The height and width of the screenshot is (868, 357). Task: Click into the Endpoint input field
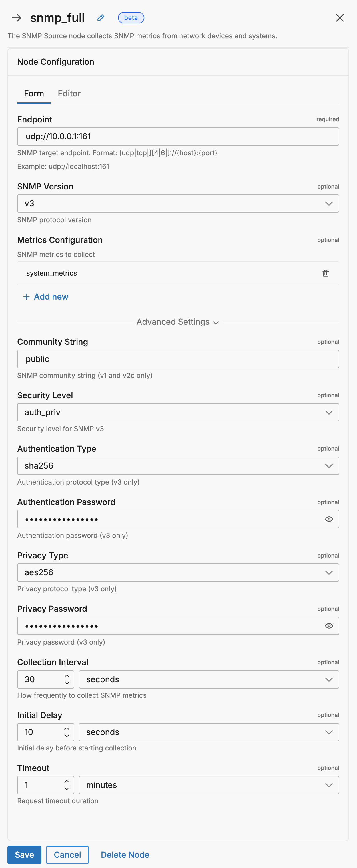click(x=178, y=136)
